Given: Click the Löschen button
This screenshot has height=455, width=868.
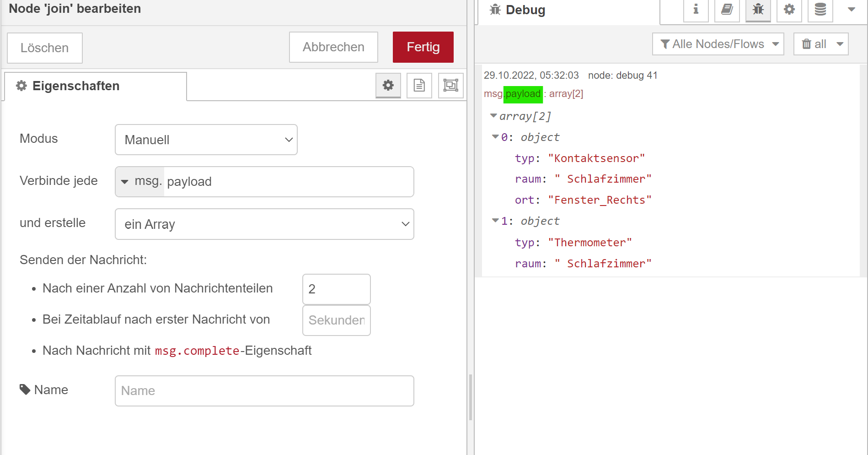Looking at the screenshot, I should pyautogui.click(x=45, y=48).
